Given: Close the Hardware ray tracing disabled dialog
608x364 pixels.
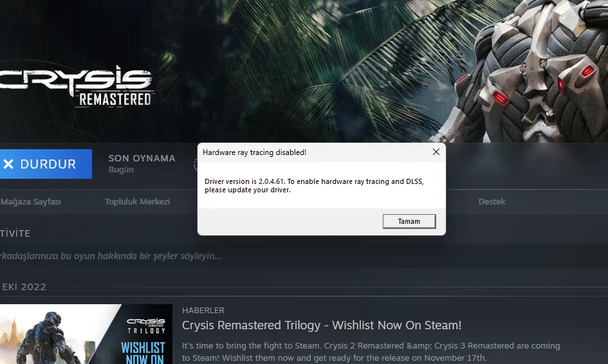Looking at the screenshot, I should 436,152.
